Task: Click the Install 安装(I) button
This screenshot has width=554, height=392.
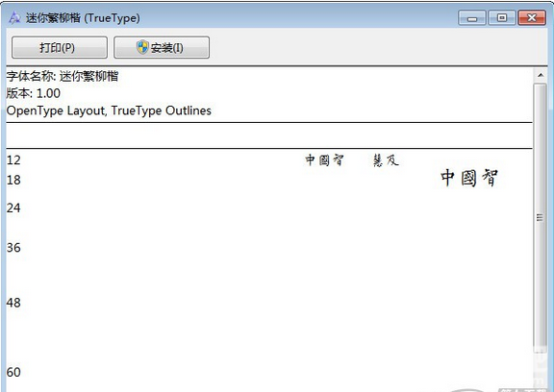Action: (x=162, y=47)
